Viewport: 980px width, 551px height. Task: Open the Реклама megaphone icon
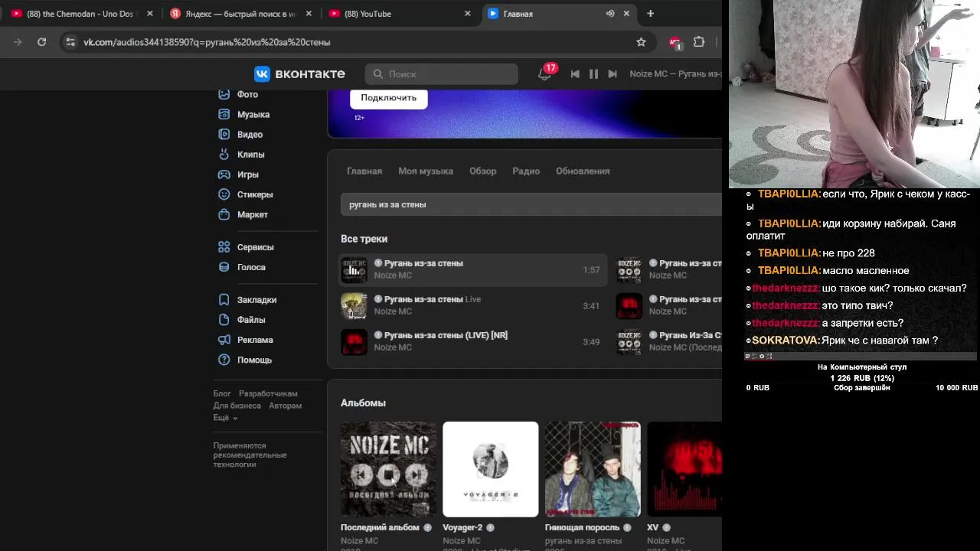point(224,339)
